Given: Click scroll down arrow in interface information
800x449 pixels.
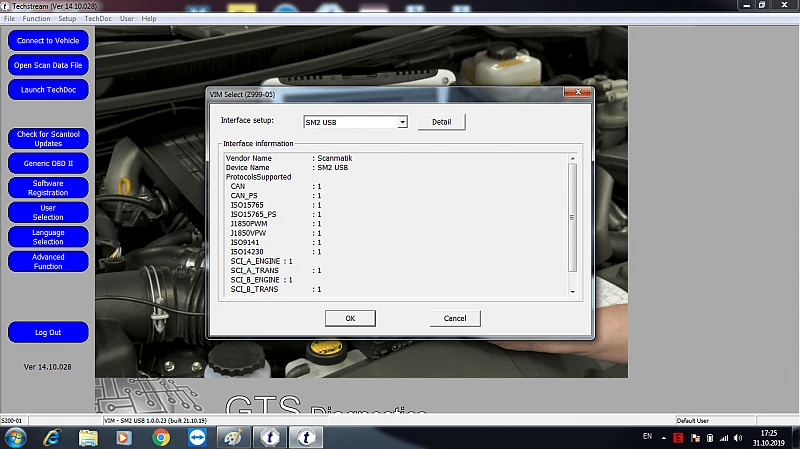Looking at the screenshot, I should pyautogui.click(x=572, y=291).
